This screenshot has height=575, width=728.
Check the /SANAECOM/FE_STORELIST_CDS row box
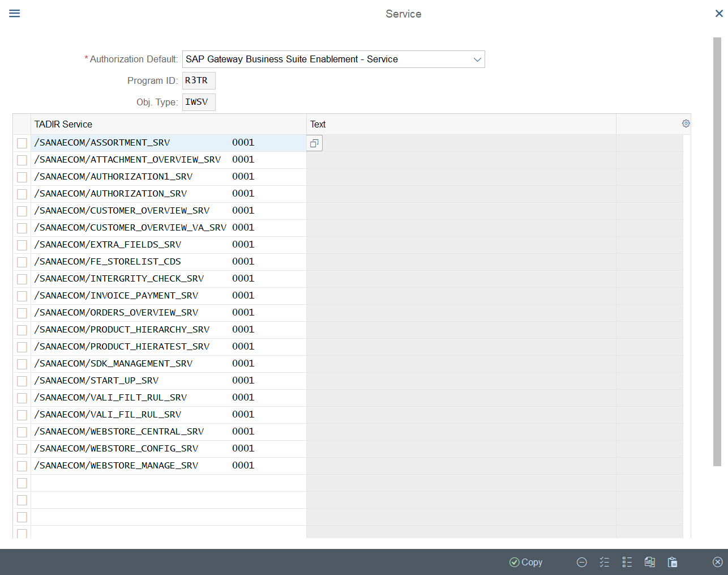coord(22,262)
